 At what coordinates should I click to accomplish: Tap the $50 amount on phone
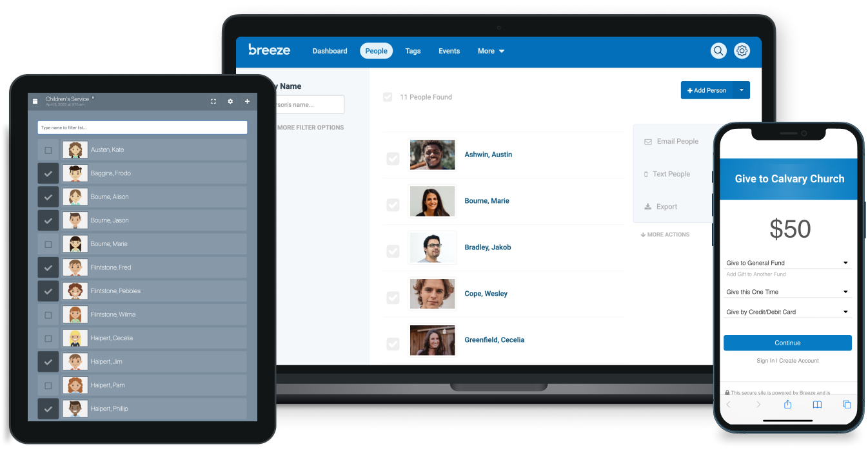point(790,229)
